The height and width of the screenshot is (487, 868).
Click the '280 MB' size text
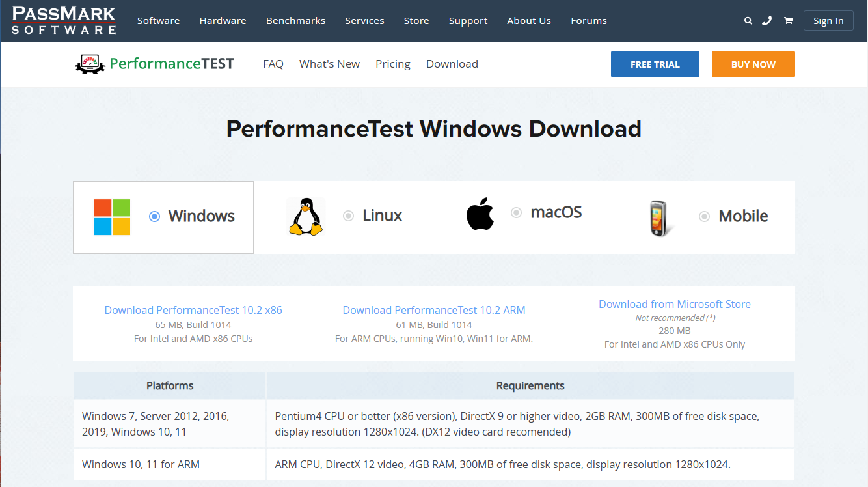click(675, 331)
